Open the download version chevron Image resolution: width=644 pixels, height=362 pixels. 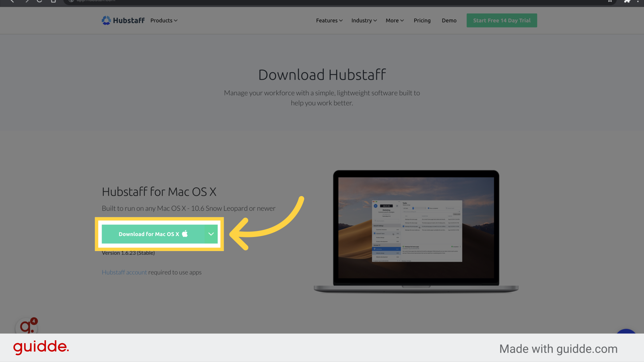(211, 234)
